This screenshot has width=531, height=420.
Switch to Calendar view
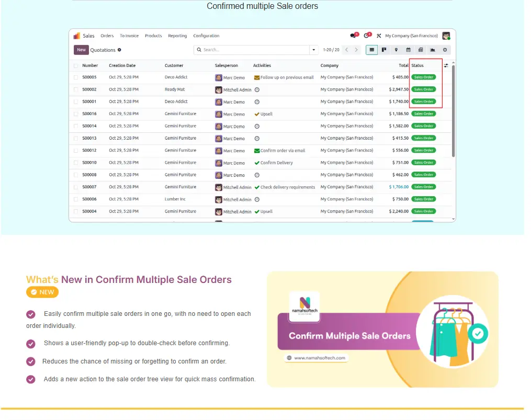point(408,50)
